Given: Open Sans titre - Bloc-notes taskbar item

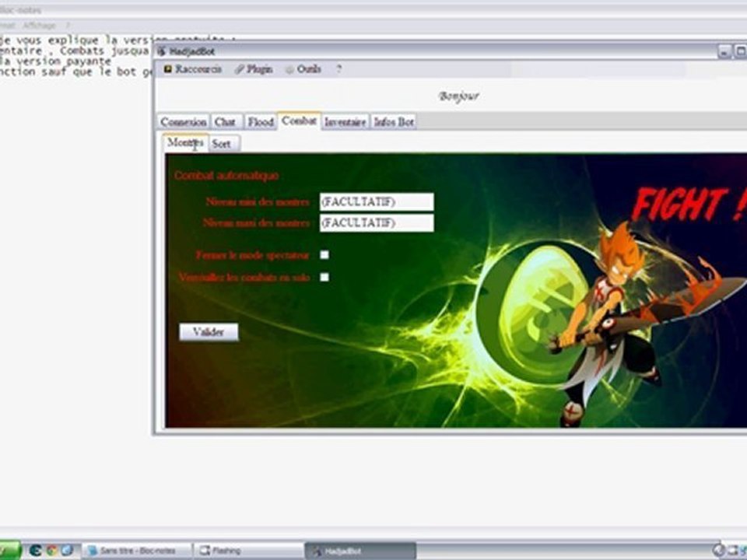Looking at the screenshot, I should click(x=138, y=551).
